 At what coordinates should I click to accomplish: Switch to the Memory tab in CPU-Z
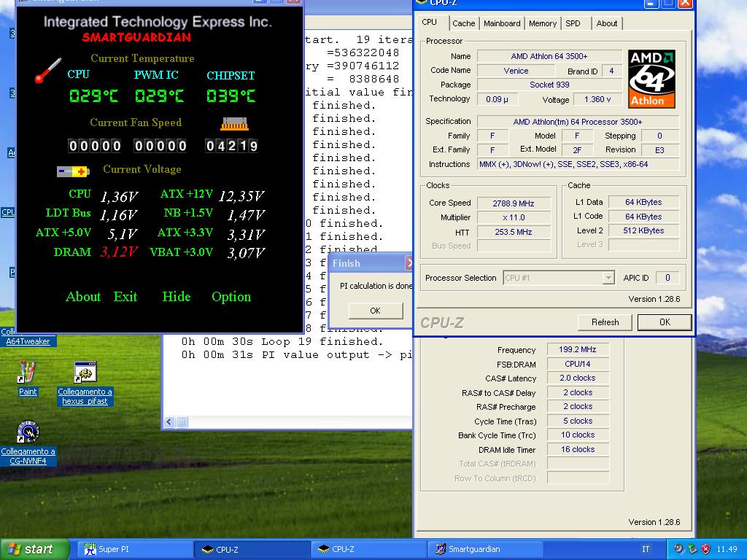click(x=542, y=23)
